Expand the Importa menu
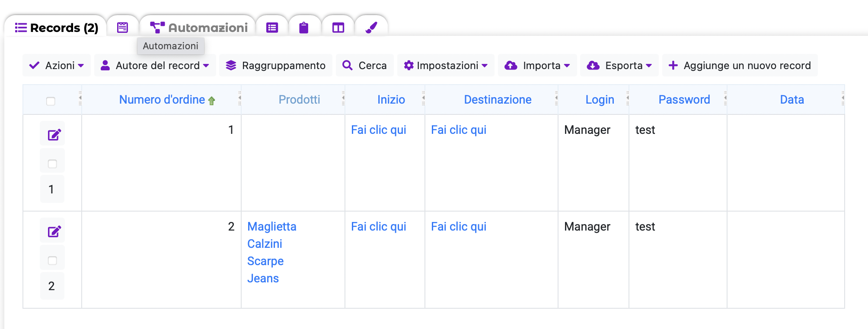 click(537, 65)
